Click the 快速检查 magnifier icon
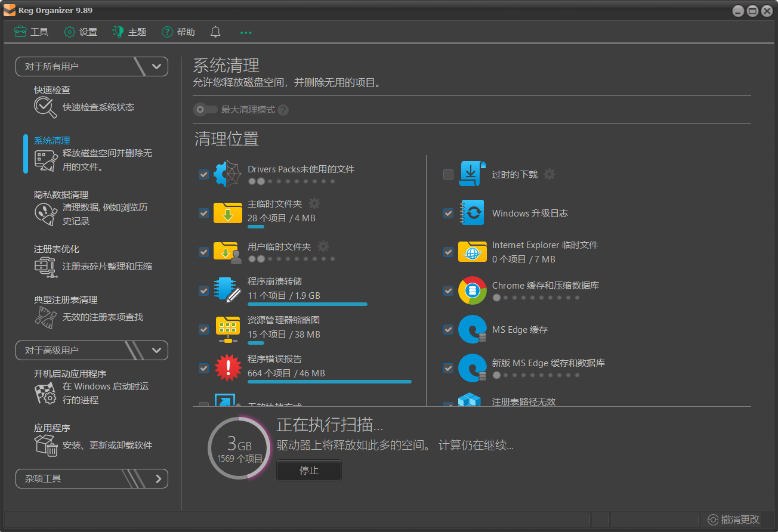778x532 pixels. (45, 108)
